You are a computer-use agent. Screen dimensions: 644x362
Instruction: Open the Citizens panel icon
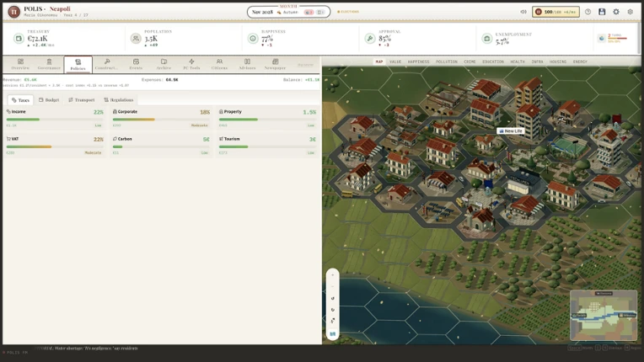point(219,61)
